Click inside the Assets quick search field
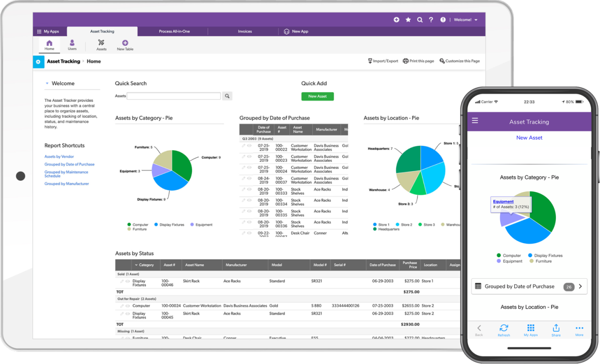 [x=173, y=95]
